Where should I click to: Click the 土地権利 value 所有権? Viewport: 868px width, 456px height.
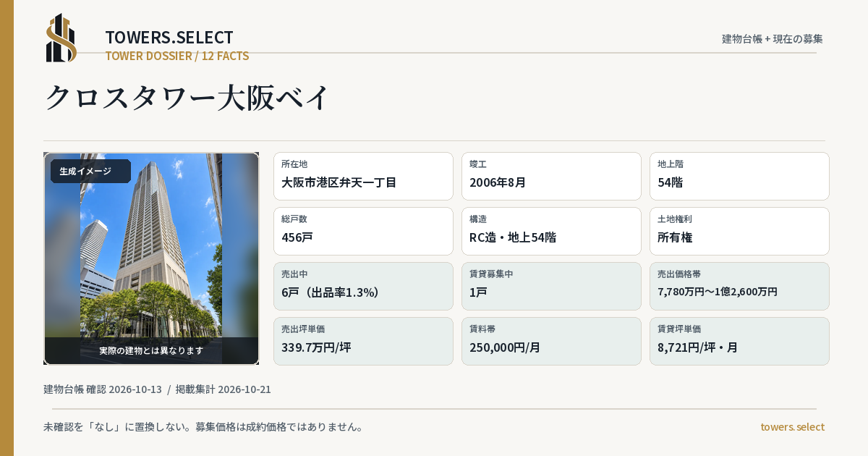click(676, 237)
